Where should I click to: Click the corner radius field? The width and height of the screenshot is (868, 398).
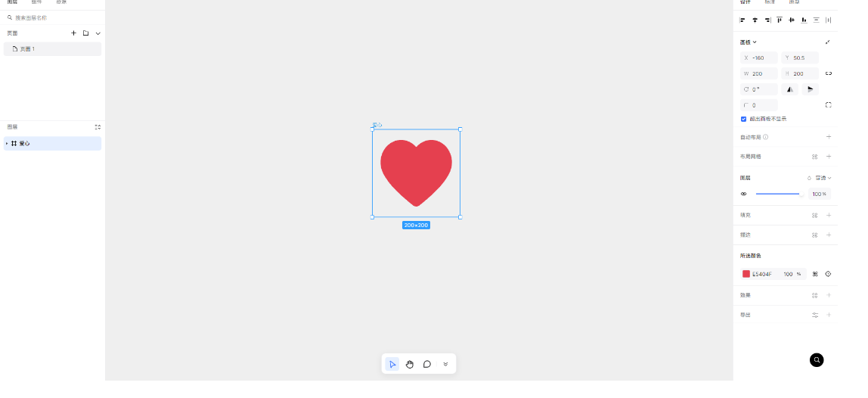coord(759,105)
